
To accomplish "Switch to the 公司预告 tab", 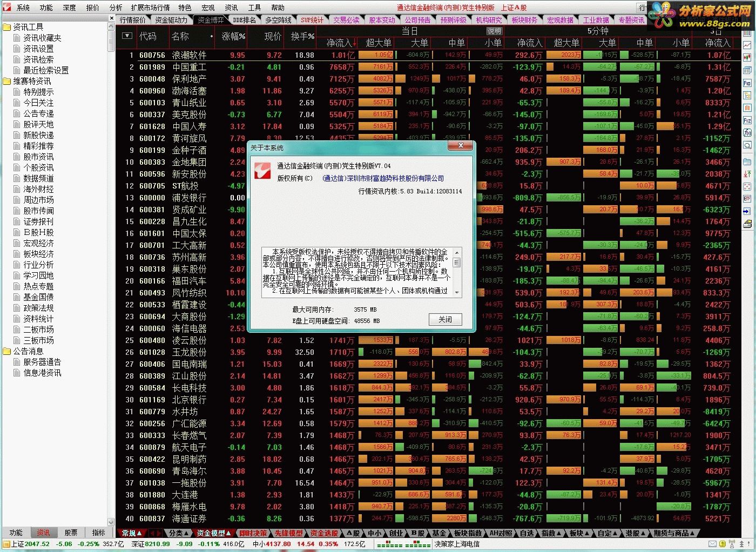I will click(418, 20).
